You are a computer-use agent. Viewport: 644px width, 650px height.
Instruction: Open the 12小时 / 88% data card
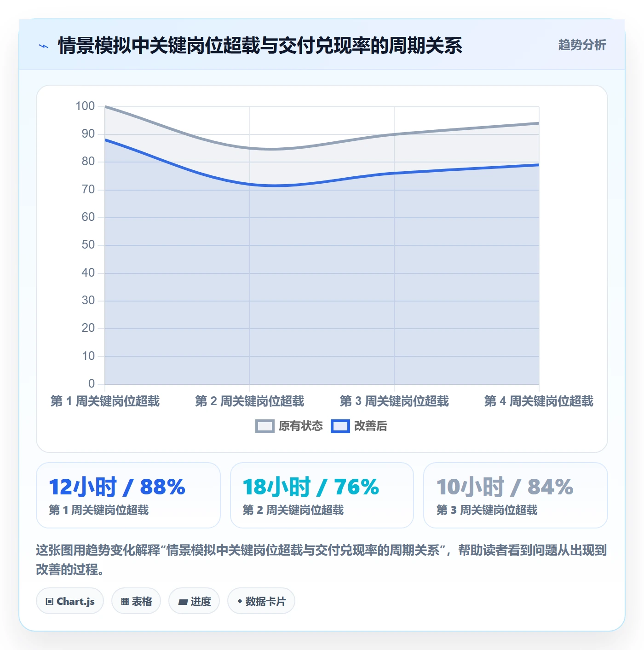click(x=128, y=495)
